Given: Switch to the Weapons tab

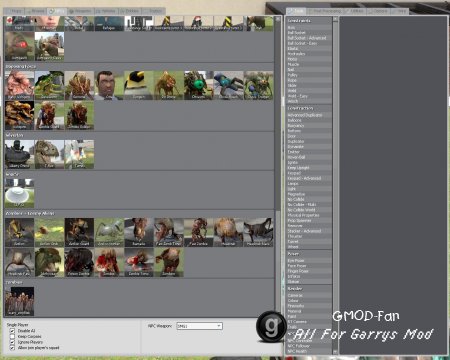Looking at the screenshot, I should click(80, 11).
